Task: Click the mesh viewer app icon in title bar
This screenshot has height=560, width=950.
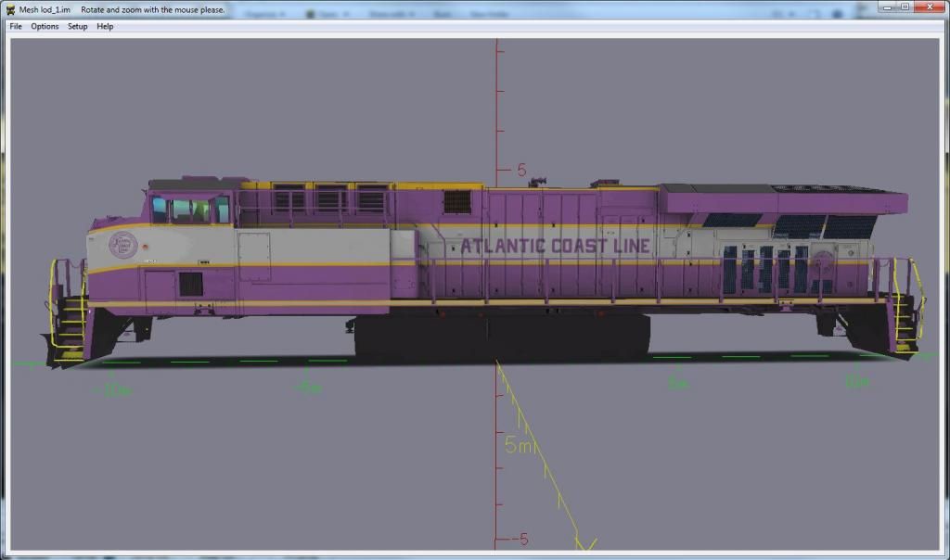Action: 10,9
